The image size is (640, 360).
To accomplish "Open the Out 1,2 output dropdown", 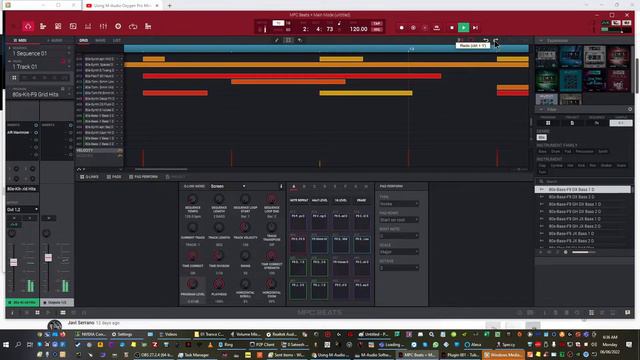I will (x=22, y=209).
